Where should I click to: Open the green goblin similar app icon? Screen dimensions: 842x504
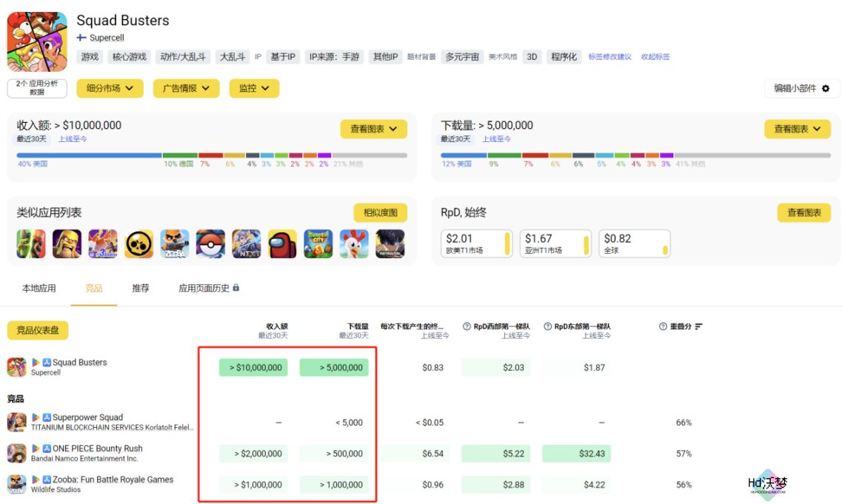tap(31, 243)
